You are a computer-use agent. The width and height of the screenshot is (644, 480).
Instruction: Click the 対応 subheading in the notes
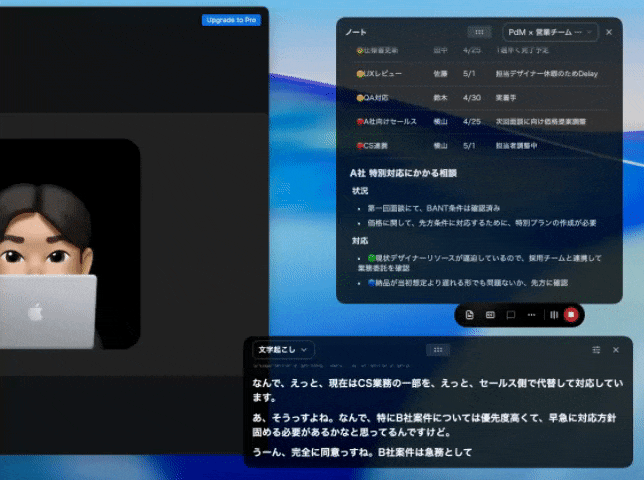click(360, 241)
